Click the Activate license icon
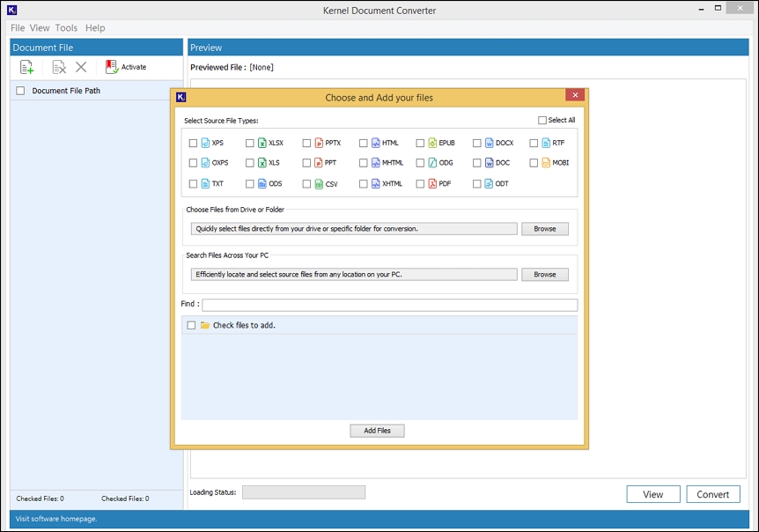This screenshot has height=532, width=759. (x=112, y=67)
